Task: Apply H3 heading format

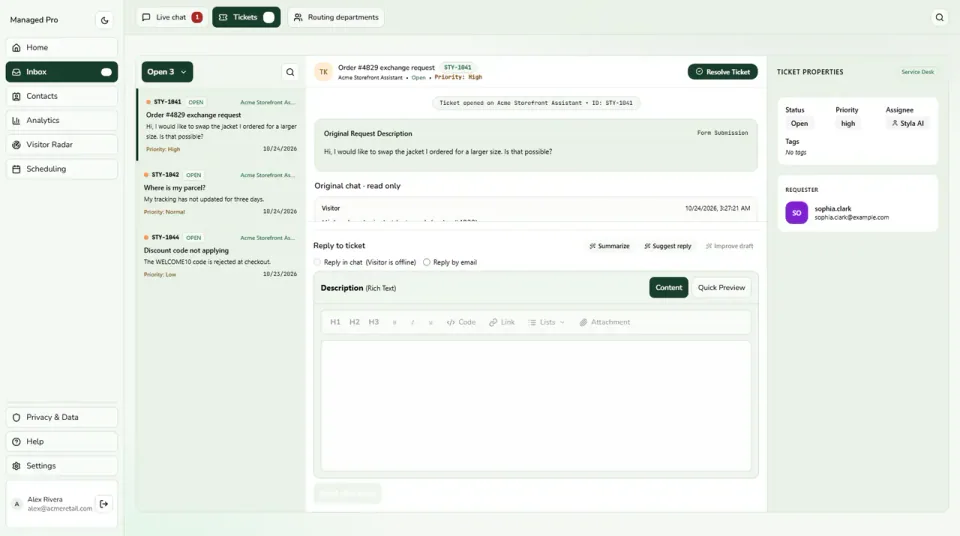Action: pyautogui.click(x=373, y=322)
